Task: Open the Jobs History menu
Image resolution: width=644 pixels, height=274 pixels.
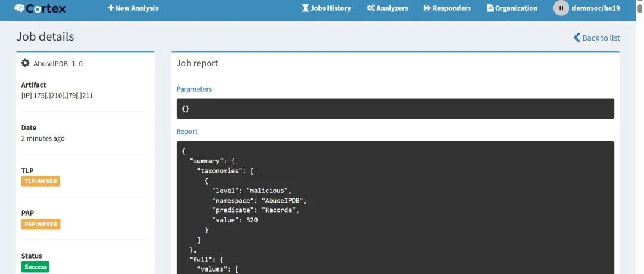Action: pos(327,8)
